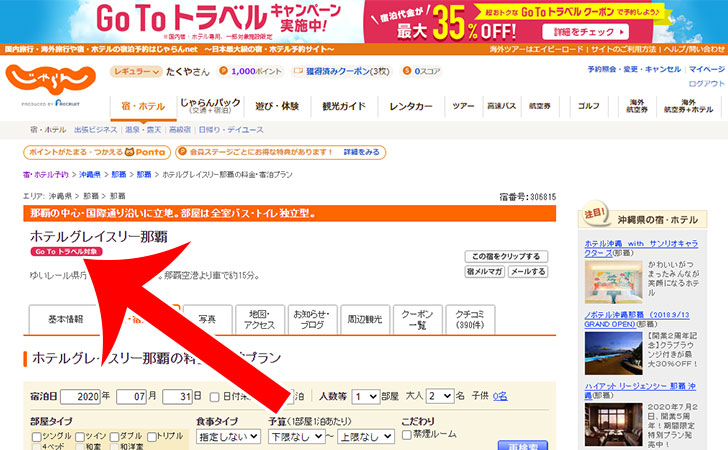Open 食事タイプ dropdown 指定しない
728x450 pixels.
[x=228, y=437]
